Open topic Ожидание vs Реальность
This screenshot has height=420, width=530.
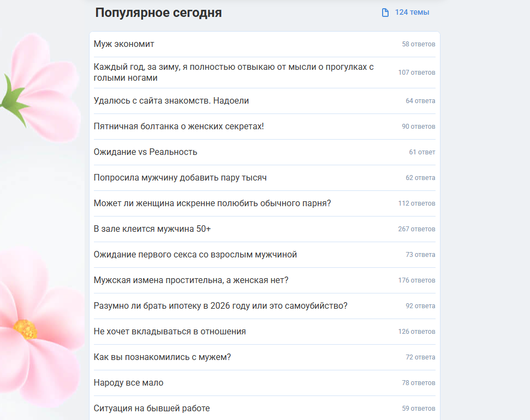click(x=145, y=152)
